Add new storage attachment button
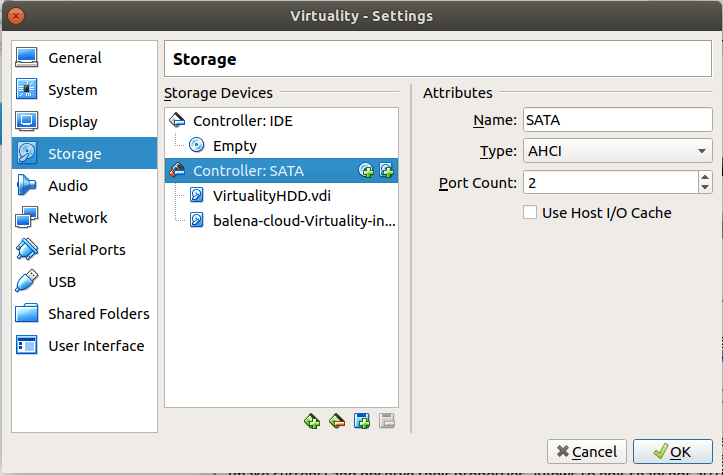The image size is (723, 475). [x=362, y=421]
